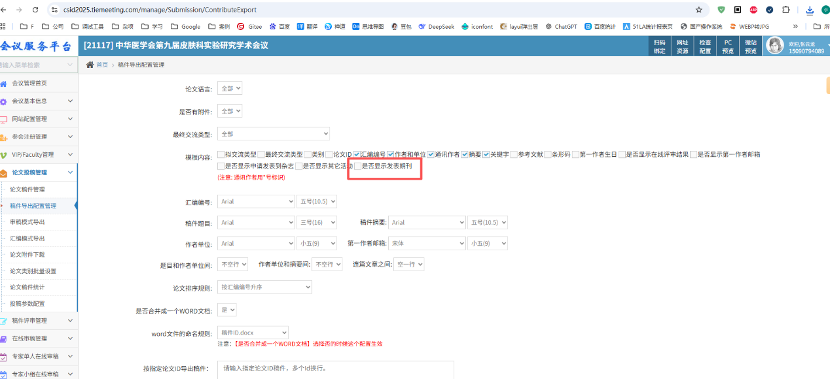Open the 是否合并成一个WORD文档 dropdown

coord(227,310)
